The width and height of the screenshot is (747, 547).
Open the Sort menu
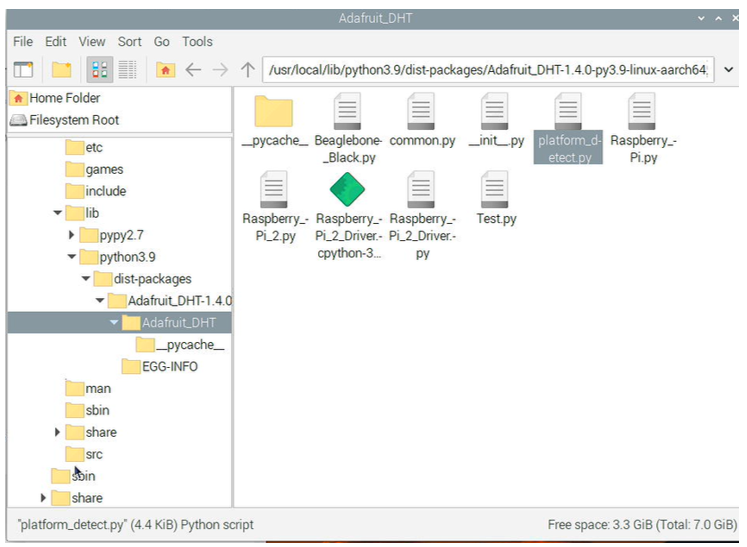pos(130,42)
